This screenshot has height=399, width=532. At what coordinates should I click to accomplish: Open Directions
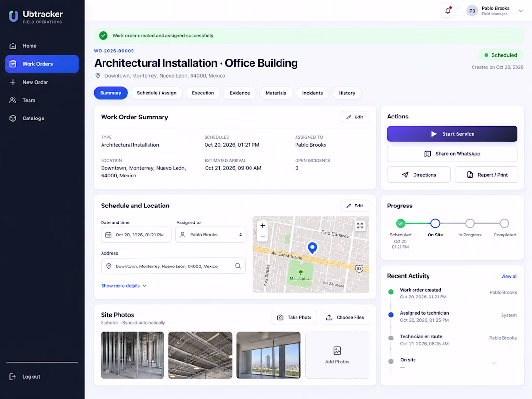419,175
